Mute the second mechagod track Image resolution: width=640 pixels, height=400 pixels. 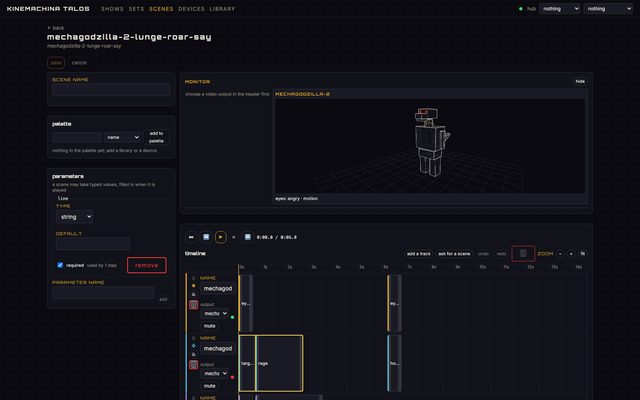pyautogui.click(x=209, y=386)
